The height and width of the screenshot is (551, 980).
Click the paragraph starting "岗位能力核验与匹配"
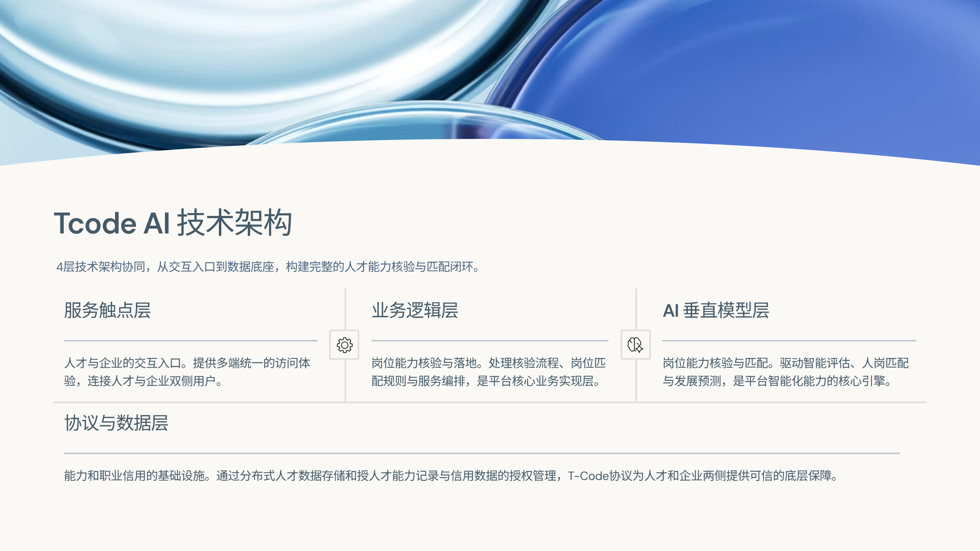coord(785,372)
